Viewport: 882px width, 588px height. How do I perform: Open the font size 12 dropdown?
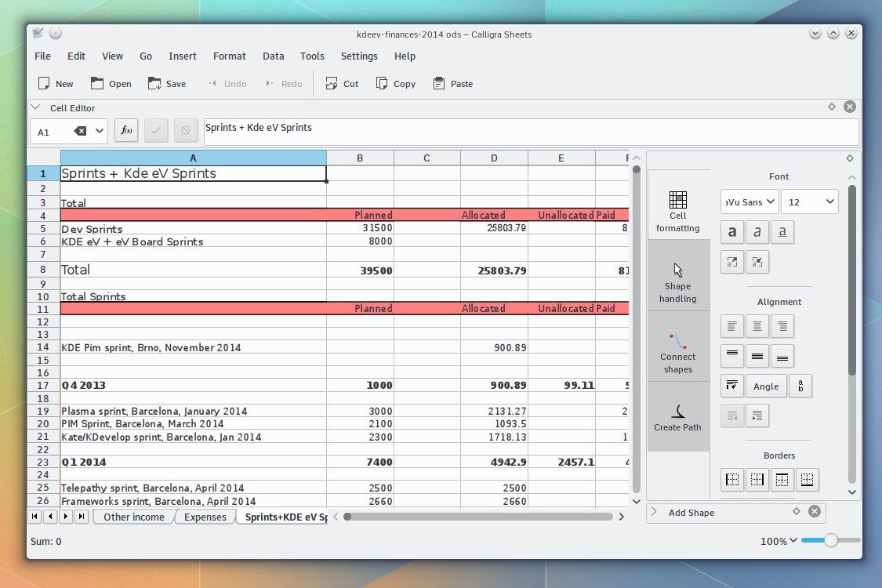(810, 202)
